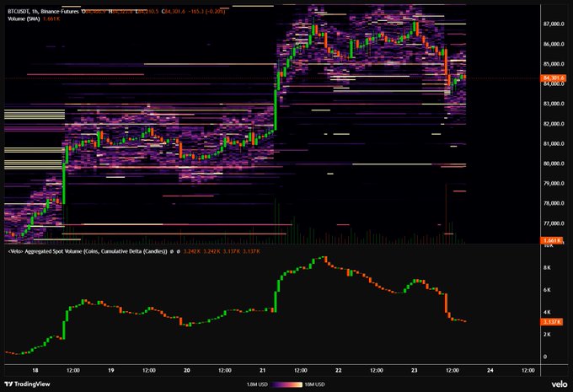Click the close value C84,301.6 in the legend
The height and width of the screenshot is (392, 573).
[x=174, y=11]
